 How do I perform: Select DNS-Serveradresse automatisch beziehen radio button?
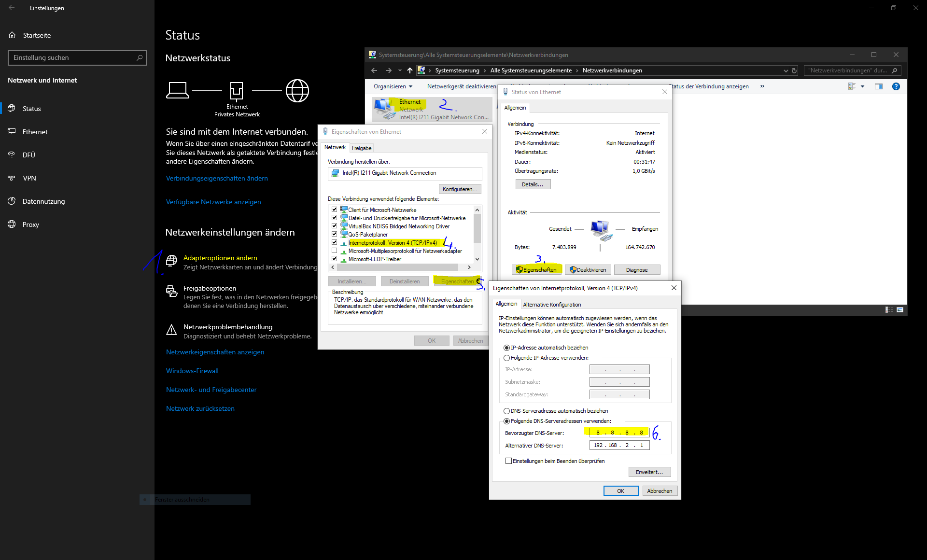click(x=506, y=411)
